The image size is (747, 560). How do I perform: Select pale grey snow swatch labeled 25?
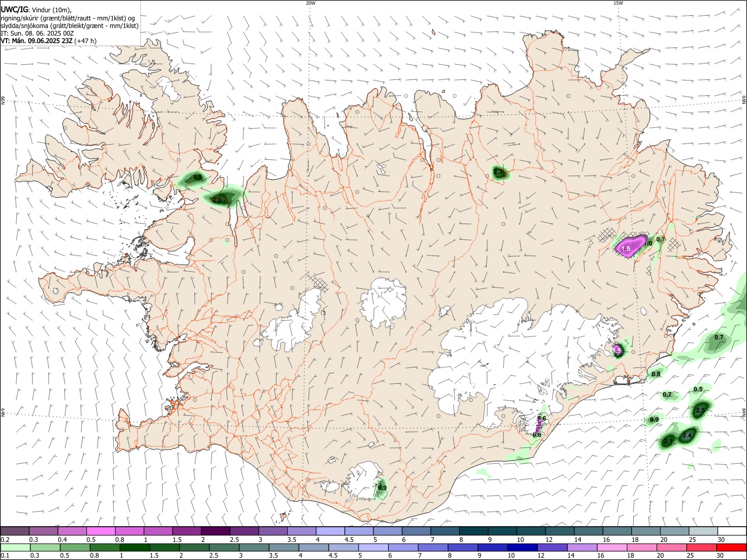[x=703, y=531]
